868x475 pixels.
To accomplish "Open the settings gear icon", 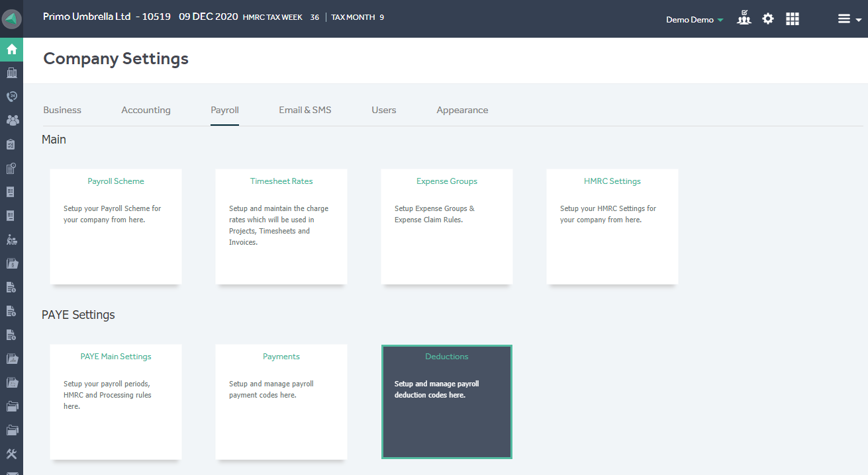I will (768, 19).
